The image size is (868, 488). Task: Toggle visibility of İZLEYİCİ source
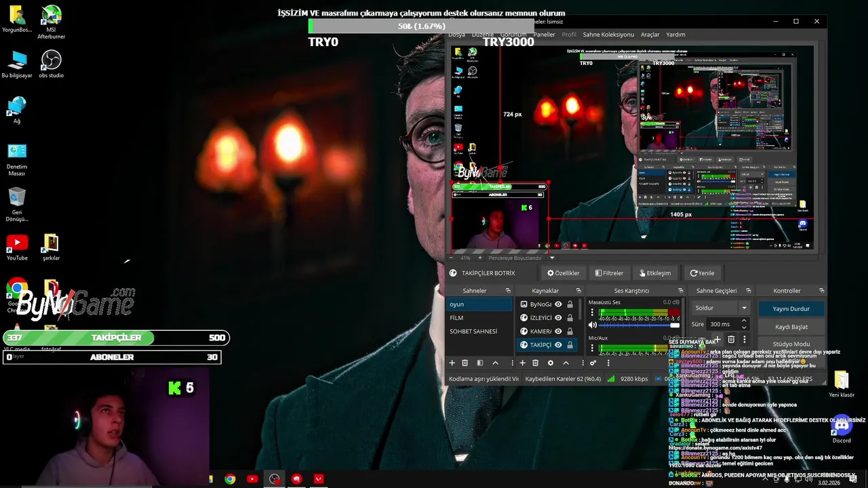click(558, 318)
